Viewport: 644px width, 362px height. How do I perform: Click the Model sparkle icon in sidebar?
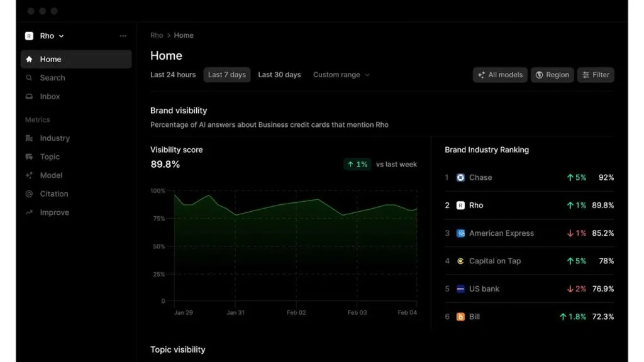pos(29,175)
